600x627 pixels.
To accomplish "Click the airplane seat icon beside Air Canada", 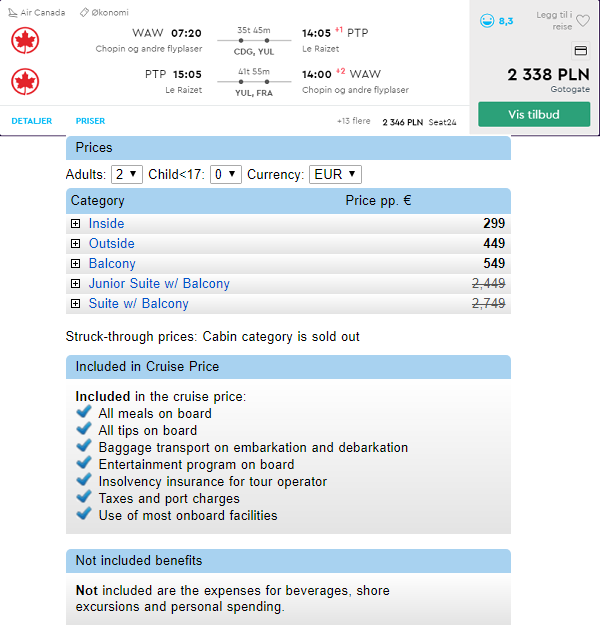I will pos(13,13).
